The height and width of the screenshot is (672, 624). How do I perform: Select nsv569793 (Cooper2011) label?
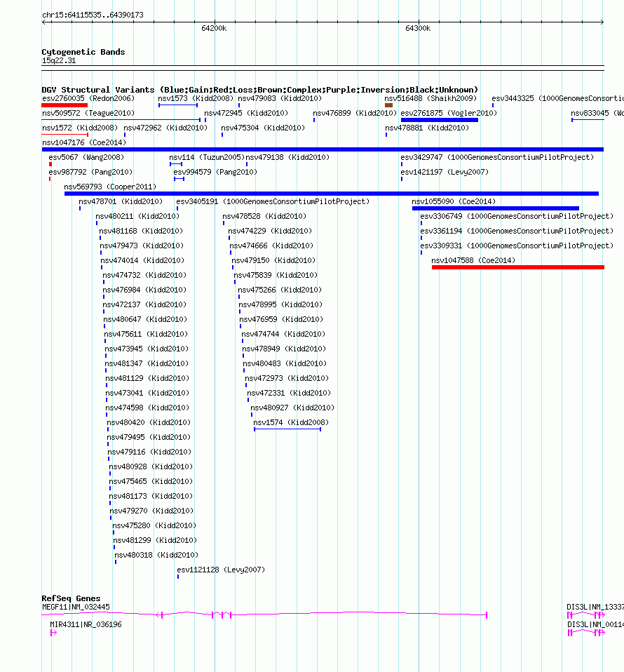click(110, 187)
